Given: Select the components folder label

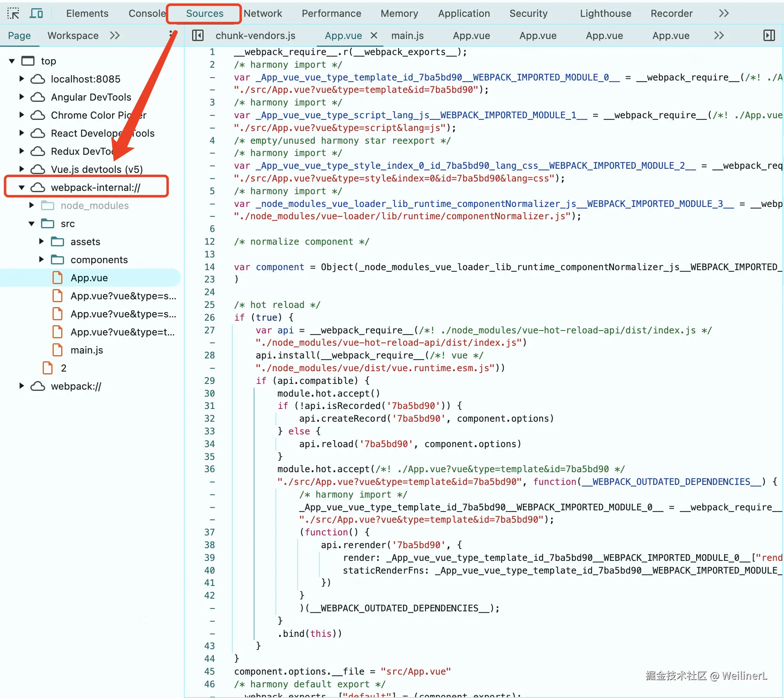Looking at the screenshot, I should (x=99, y=260).
